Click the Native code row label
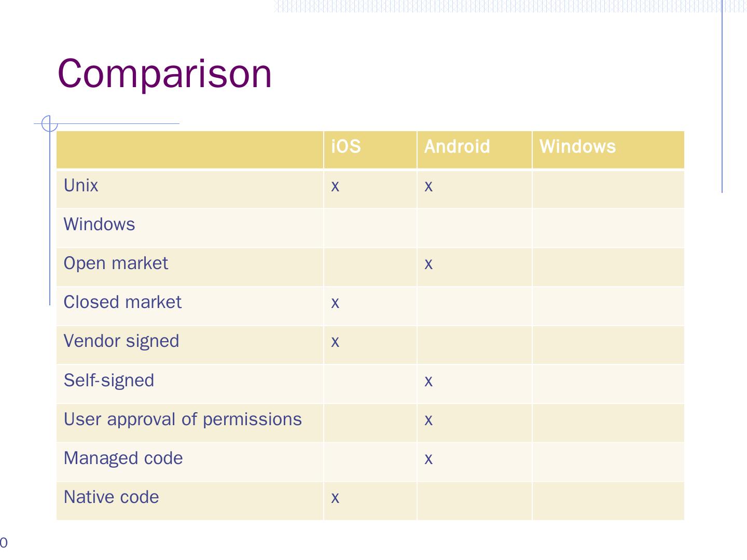This screenshot has width=747, height=560. (x=111, y=497)
